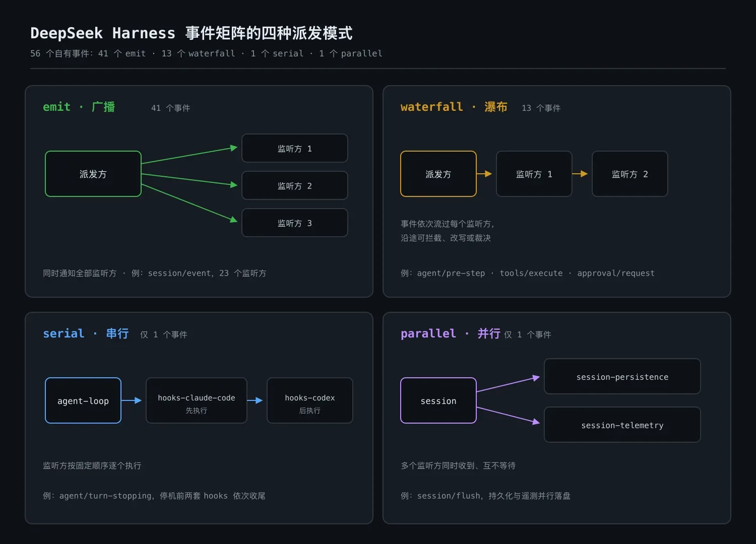756x544 pixels.
Task: Click the session-telemetry box
Action: [x=622, y=425]
